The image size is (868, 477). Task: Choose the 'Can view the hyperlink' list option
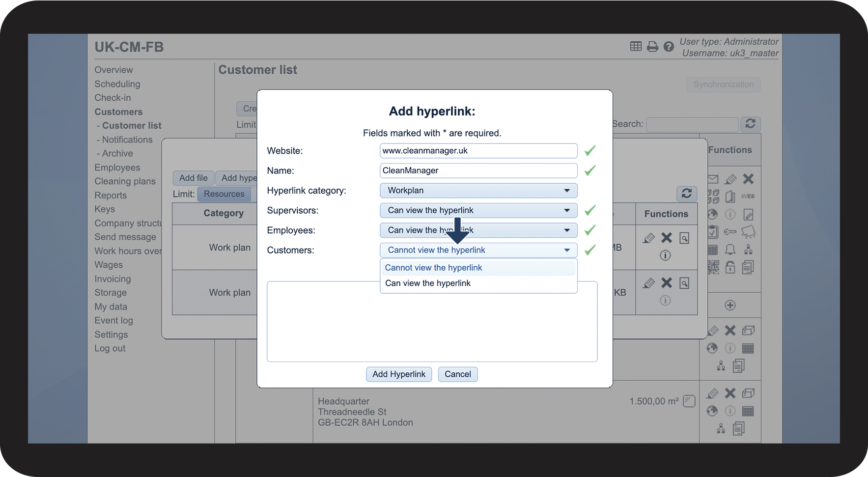coord(478,283)
